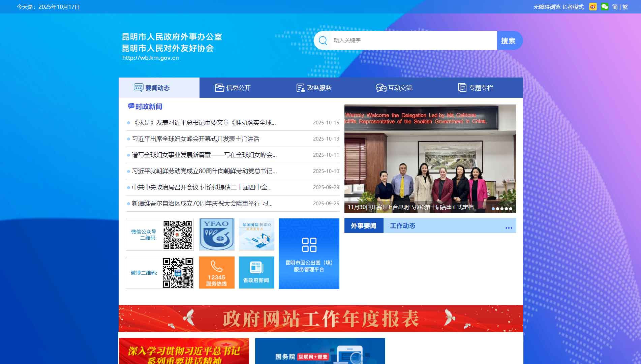Open news 中共中央政治局召开会议
Image resolution: width=641 pixels, height=364 pixels.
point(202,187)
